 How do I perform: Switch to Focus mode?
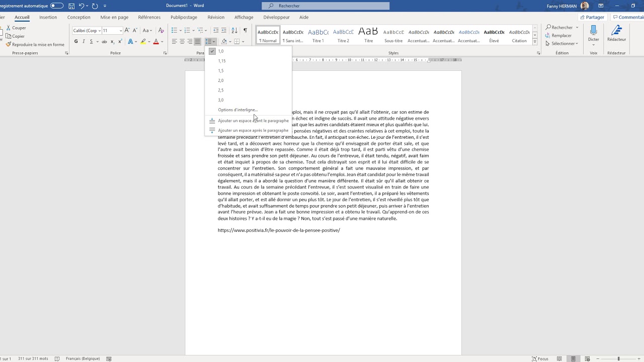(540, 358)
